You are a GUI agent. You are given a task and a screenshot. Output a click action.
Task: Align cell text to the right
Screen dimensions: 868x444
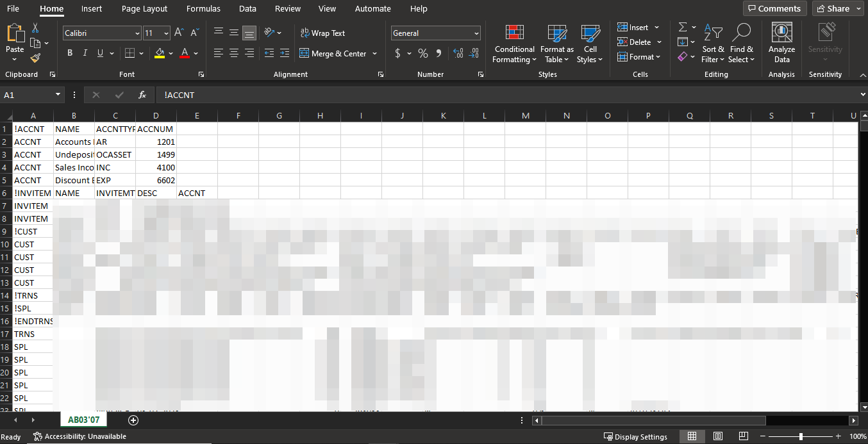(x=249, y=53)
